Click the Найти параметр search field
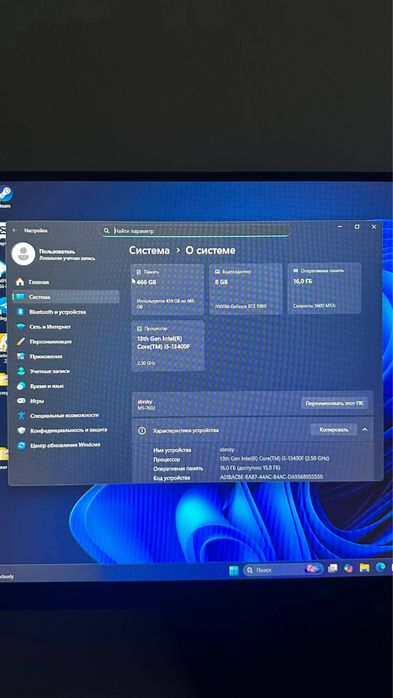 click(x=196, y=231)
